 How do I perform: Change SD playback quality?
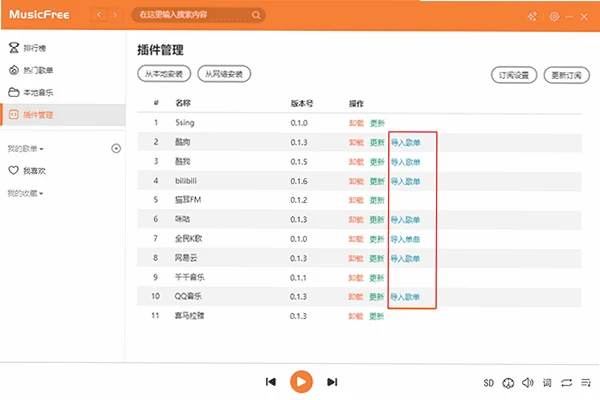point(489,383)
